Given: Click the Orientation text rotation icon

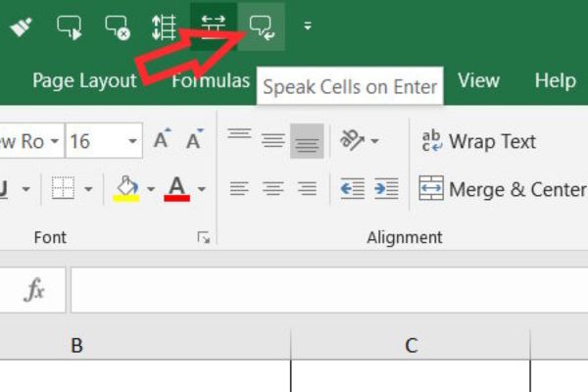Looking at the screenshot, I should pyautogui.click(x=352, y=140).
